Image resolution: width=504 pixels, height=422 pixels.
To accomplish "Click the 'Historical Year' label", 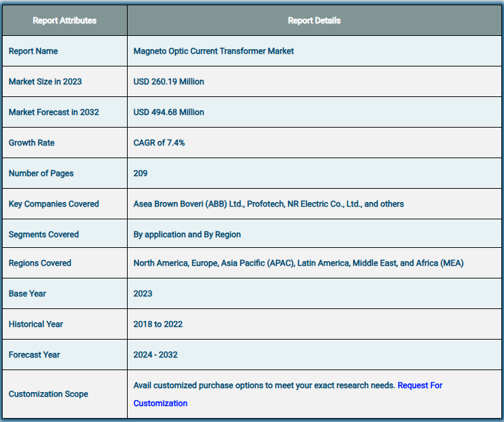I will point(36,324).
